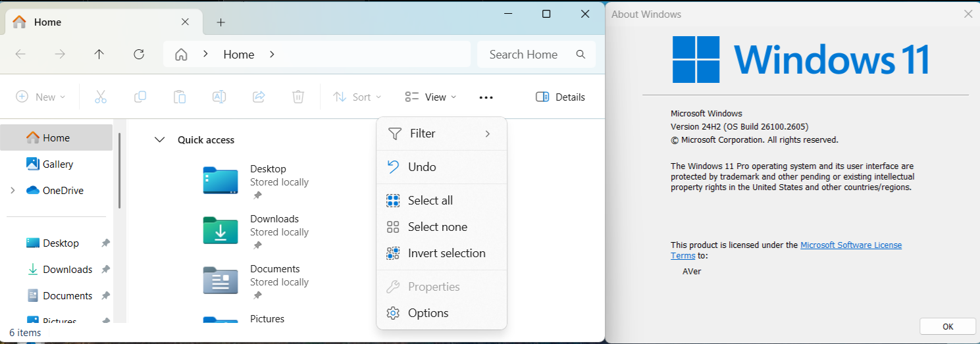Minimize the File Explorer window
This screenshot has width=980, height=344.
(508, 14)
